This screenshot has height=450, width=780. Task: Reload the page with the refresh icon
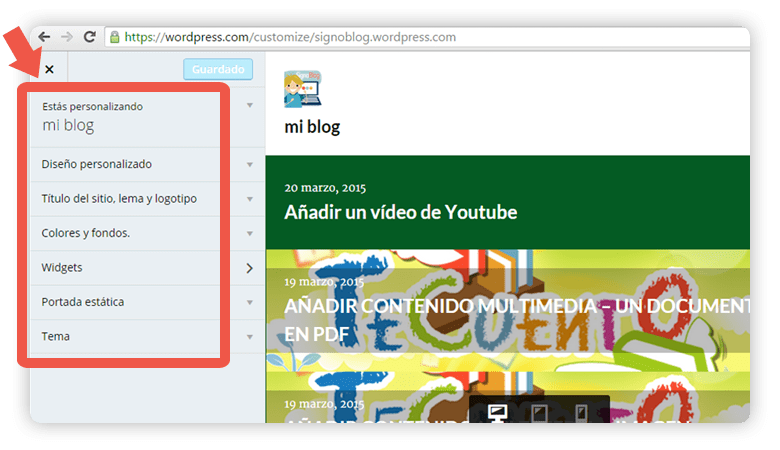(x=90, y=36)
